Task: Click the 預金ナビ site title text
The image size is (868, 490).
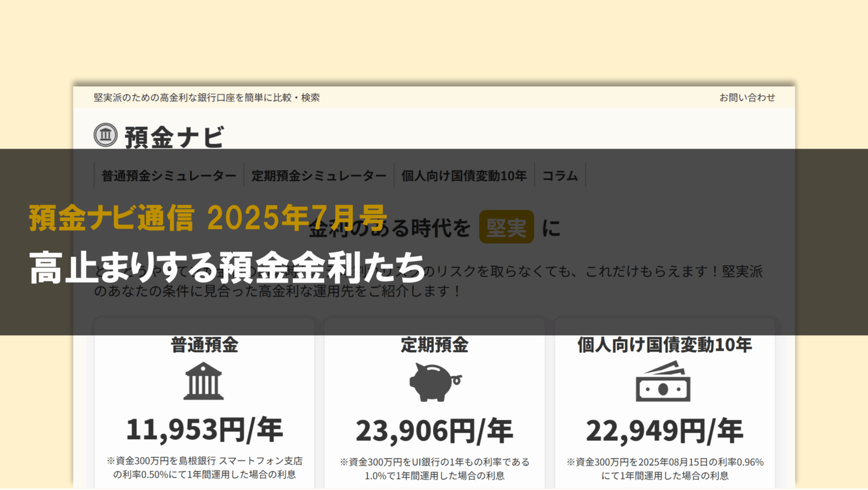Action: click(174, 137)
